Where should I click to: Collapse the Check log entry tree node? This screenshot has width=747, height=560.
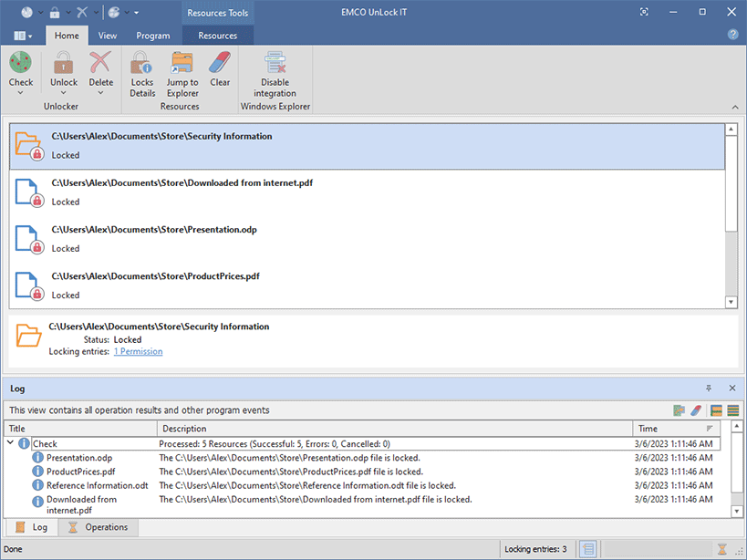[11, 444]
